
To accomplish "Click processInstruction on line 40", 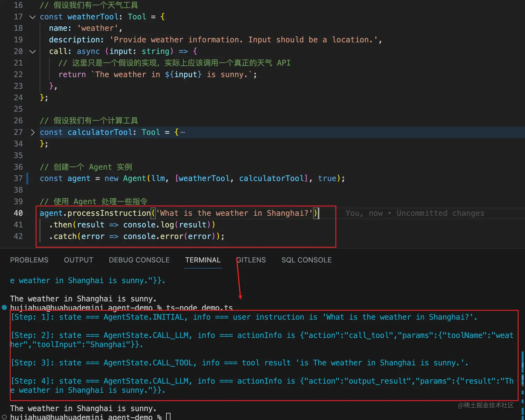I will tap(109, 213).
